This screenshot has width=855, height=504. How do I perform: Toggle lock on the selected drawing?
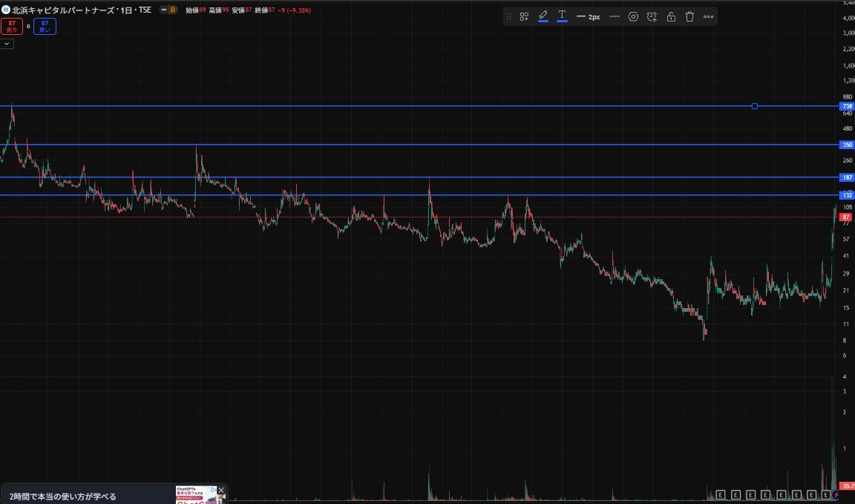coord(671,17)
